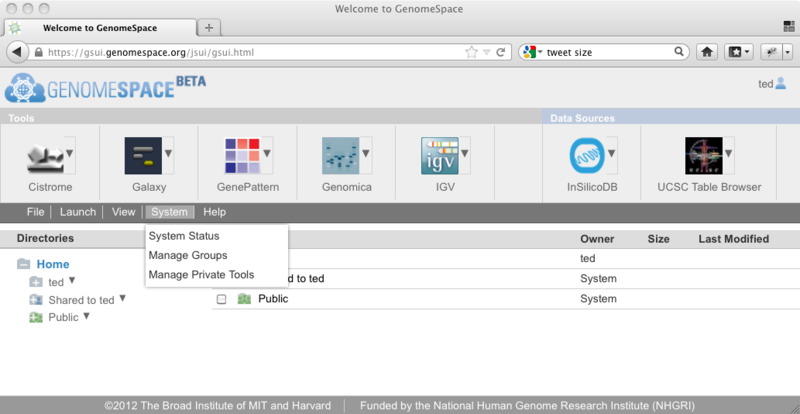Expand the ted directory arrow
Image resolution: width=800 pixels, height=414 pixels.
click(x=72, y=280)
